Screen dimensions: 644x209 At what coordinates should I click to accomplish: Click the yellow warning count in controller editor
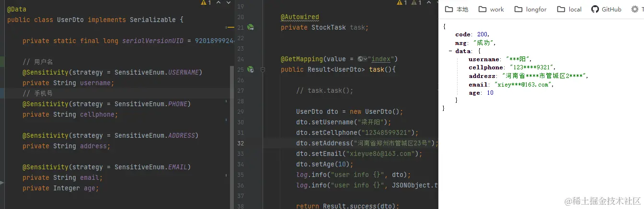[402, 3]
